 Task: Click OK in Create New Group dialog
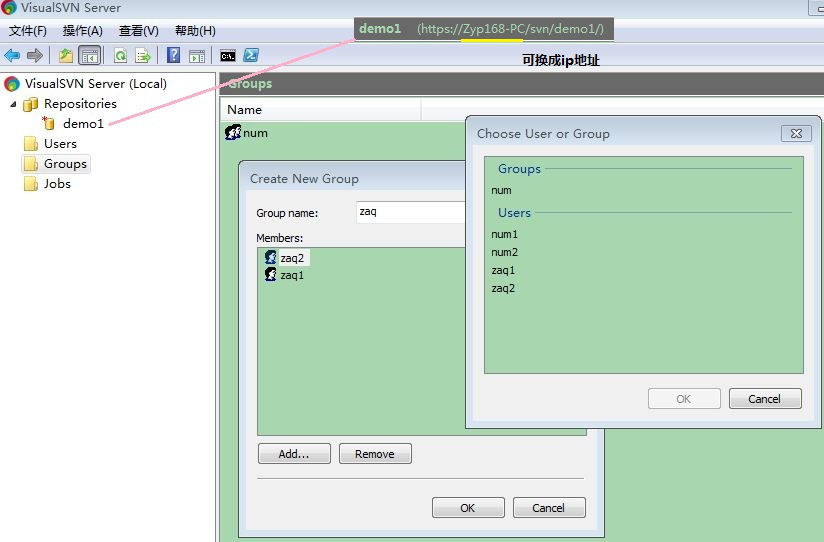pos(468,508)
